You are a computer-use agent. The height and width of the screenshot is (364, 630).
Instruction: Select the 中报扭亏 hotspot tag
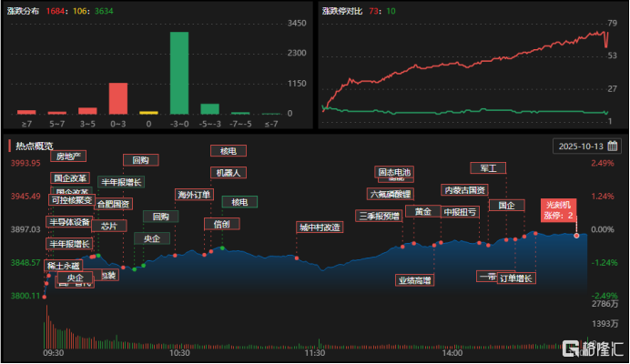pyautogui.click(x=460, y=212)
